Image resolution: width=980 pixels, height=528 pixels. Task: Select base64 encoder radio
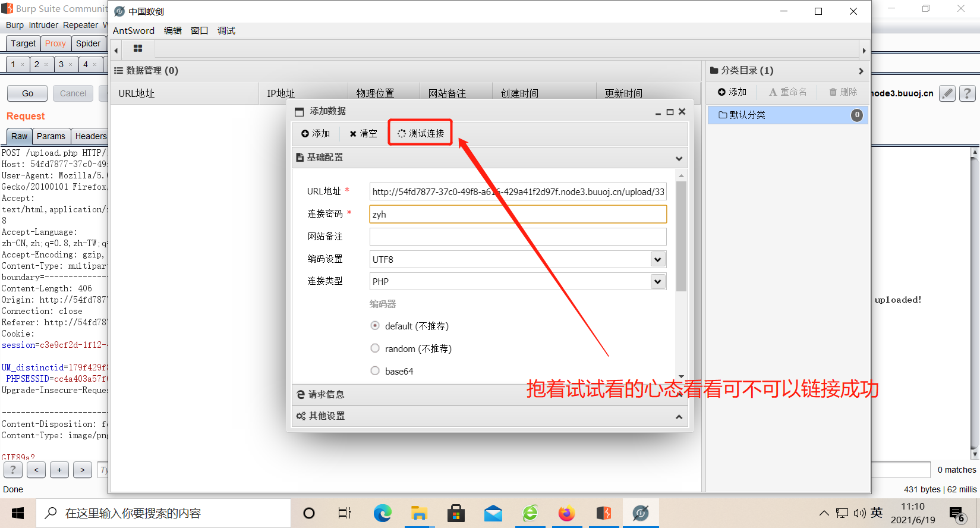point(375,371)
